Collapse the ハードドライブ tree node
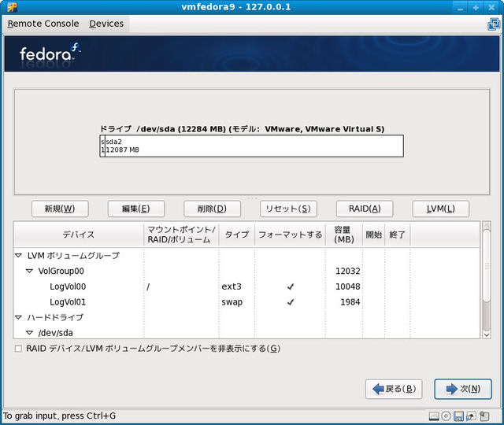This screenshot has width=504, height=425. pyautogui.click(x=18, y=317)
